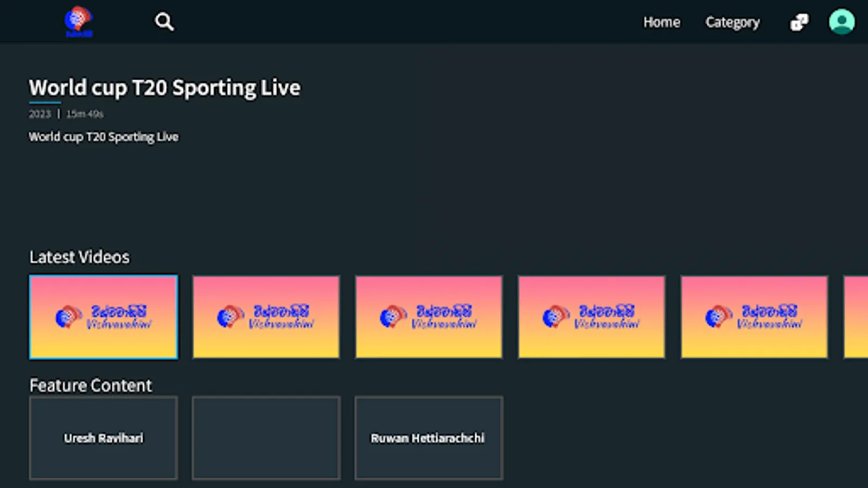Click the "15m 49s" duration text
The height and width of the screenshot is (488, 868).
coord(85,114)
